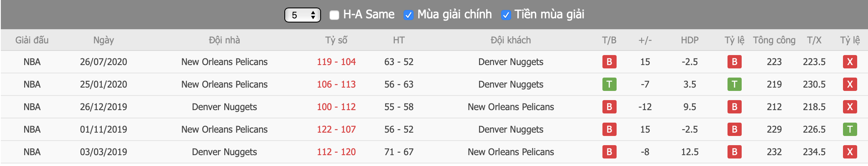This screenshot has width=868, height=166.
Task: Click the Giải đấu column header
Action: 32,40
